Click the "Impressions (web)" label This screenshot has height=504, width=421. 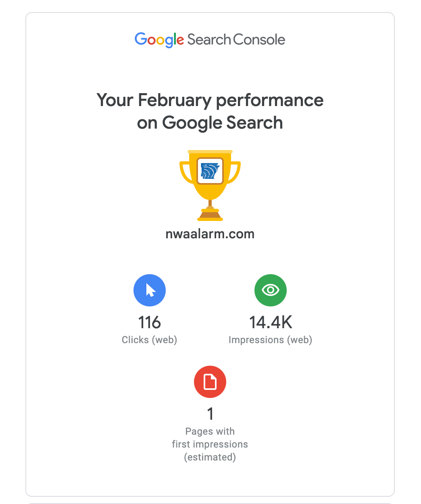click(x=271, y=340)
